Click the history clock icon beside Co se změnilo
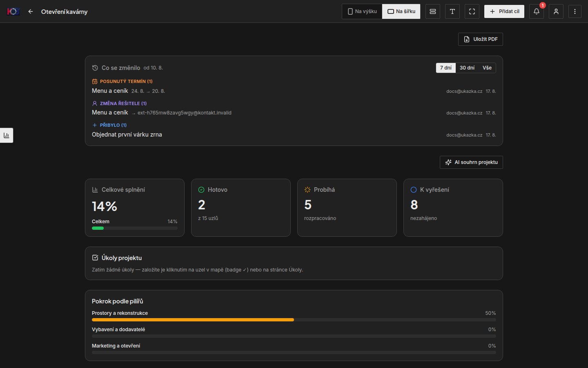Image resolution: width=588 pixels, height=368 pixels. point(95,68)
